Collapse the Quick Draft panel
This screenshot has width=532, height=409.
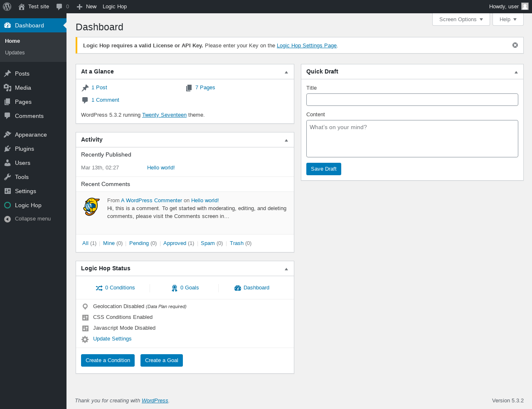(x=516, y=72)
